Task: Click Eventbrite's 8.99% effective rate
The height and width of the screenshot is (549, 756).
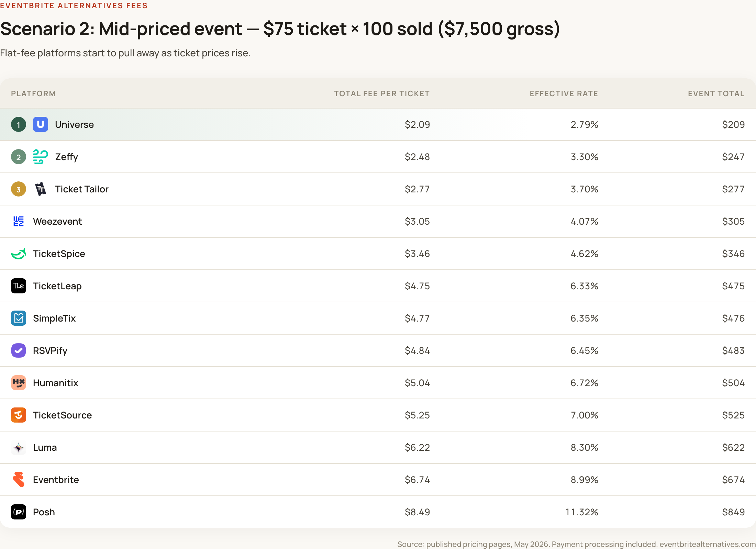Action: pyautogui.click(x=585, y=480)
